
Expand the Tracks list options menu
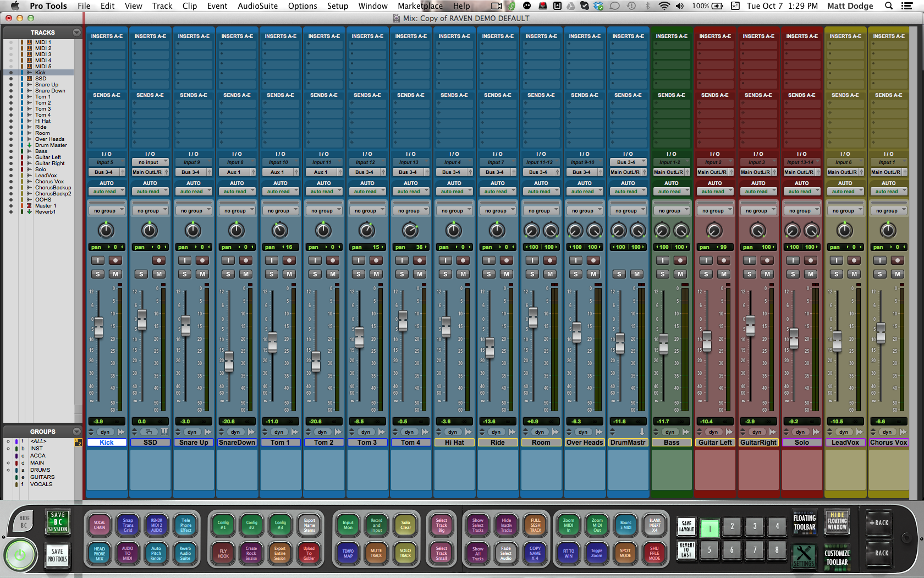(76, 32)
